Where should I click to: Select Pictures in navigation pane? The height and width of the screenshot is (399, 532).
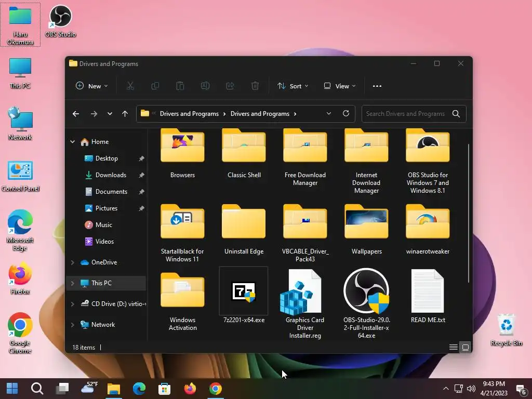[106, 208]
